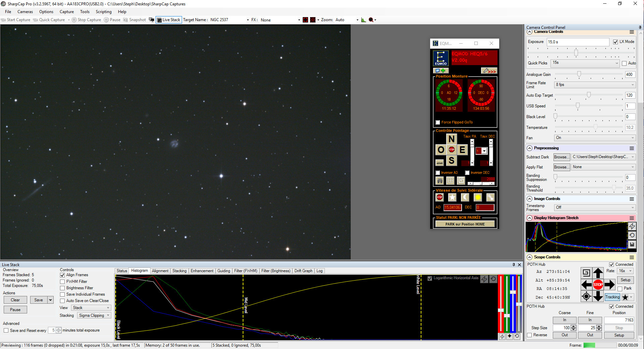Image resolution: width=644 pixels, height=349 pixels.
Task: Select solar tracking rate sun icon
Action: pos(478,197)
